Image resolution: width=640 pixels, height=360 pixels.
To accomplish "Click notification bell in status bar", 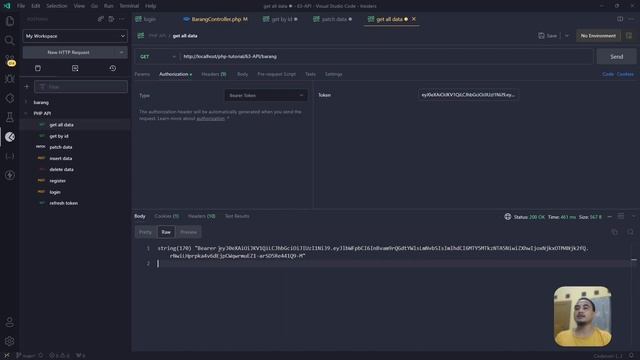I will click(x=631, y=356).
